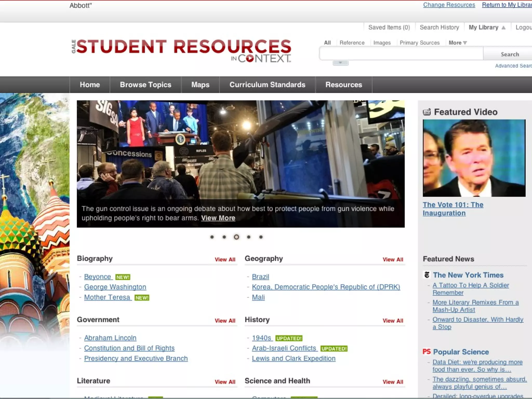Image resolution: width=532 pixels, height=399 pixels.
Task: Open the George Washington biography link
Action: click(x=115, y=287)
